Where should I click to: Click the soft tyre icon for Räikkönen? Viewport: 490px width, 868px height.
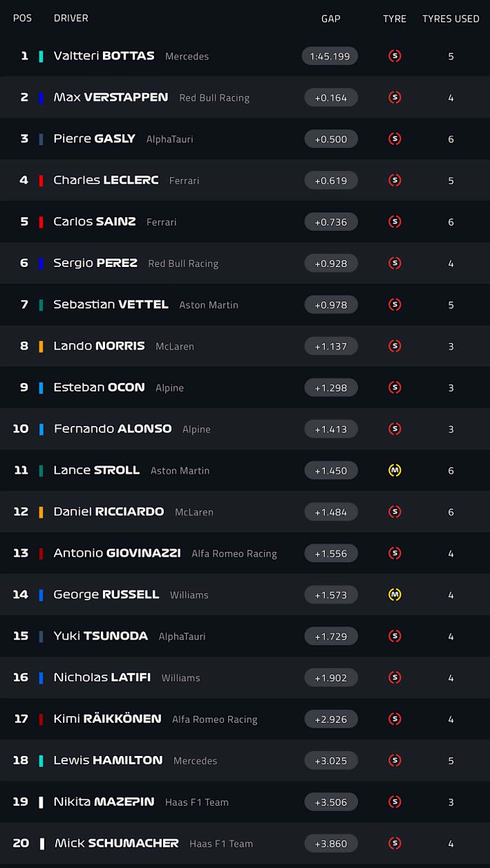(394, 719)
